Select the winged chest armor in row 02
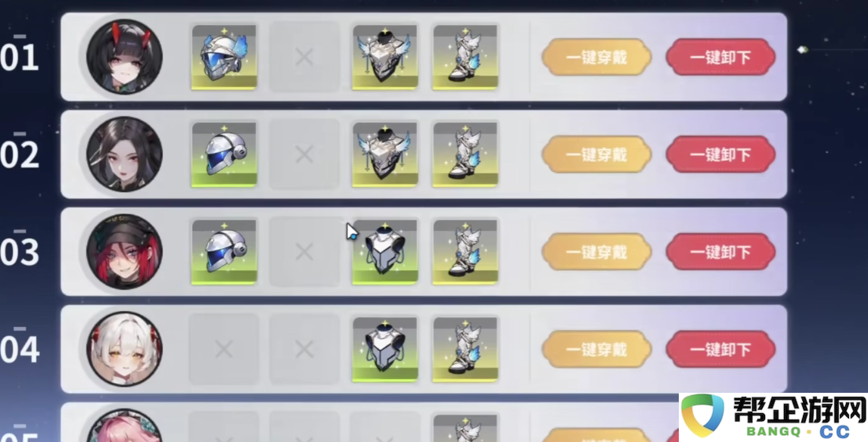The image size is (868, 442). tap(384, 154)
